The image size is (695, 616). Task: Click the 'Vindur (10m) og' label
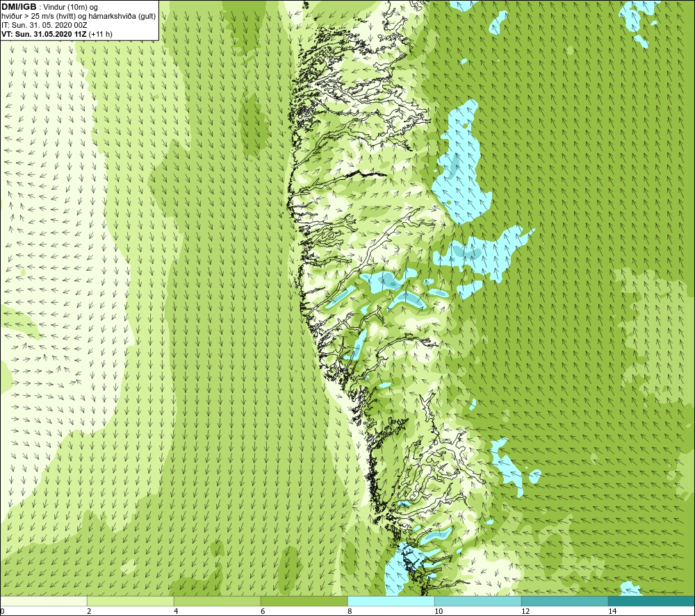pyautogui.click(x=70, y=8)
